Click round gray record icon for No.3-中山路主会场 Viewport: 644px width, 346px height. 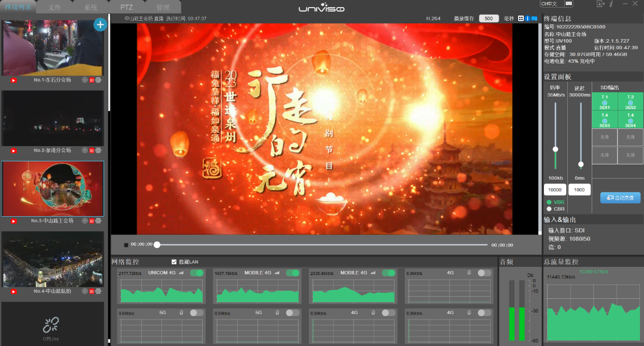coord(85,221)
